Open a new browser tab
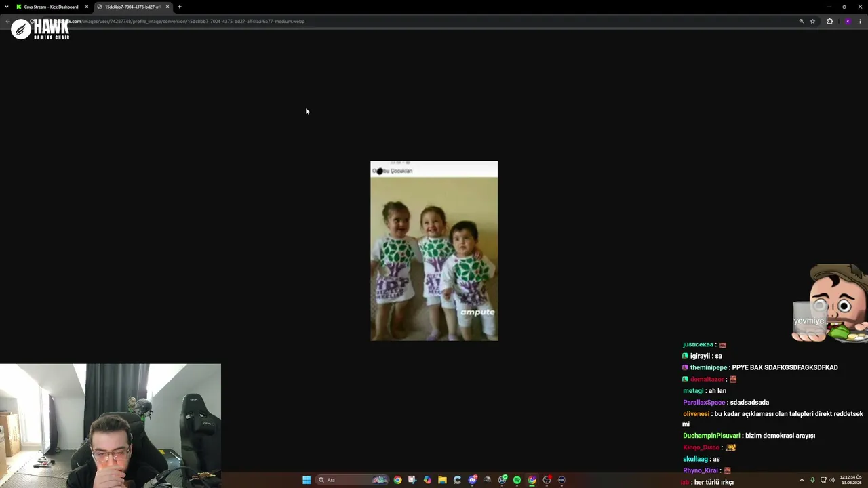The width and height of the screenshot is (868, 488). tap(180, 7)
